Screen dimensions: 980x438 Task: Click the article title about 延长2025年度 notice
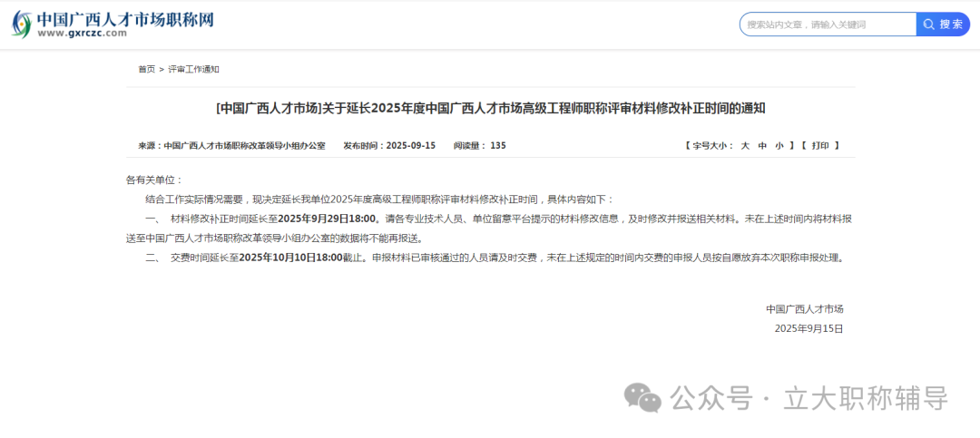click(490, 109)
